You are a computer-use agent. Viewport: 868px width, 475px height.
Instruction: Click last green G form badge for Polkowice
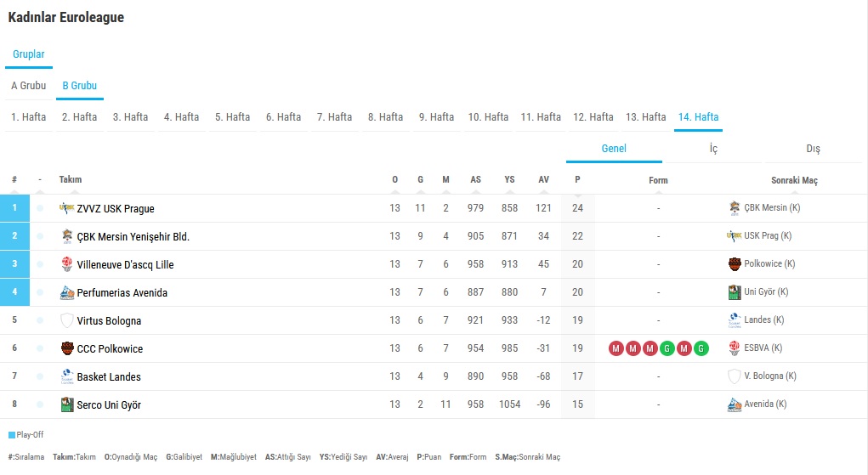[701, 348]
